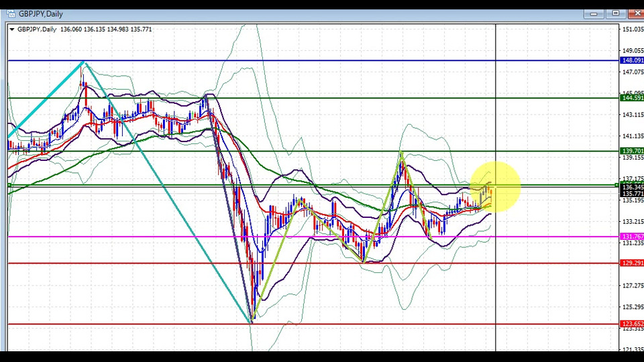The image size is (644, 362).
Task: Click the 141.135 price scale value
Action: pyautogui.click(x=633, y=136)
